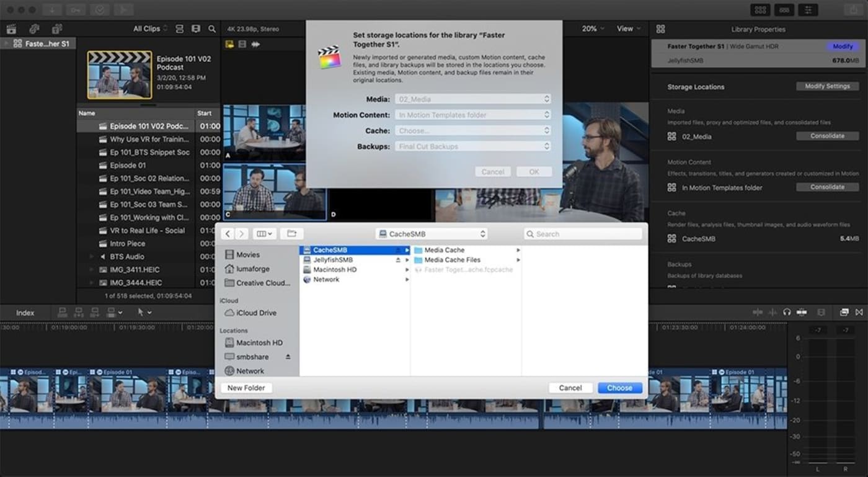Click the file dialog Search field
The height and width of the screenshot is (477, 868).
(583, 234)
